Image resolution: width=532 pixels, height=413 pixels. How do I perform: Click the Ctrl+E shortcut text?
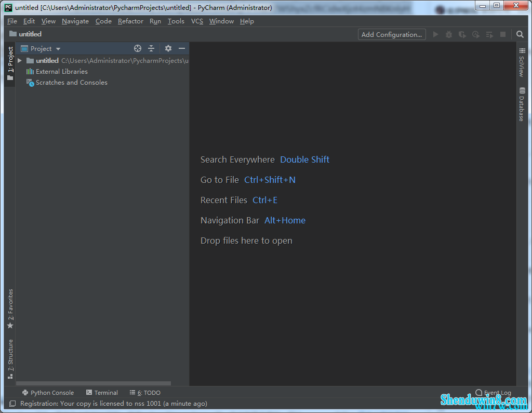click(x=265, y=200)
